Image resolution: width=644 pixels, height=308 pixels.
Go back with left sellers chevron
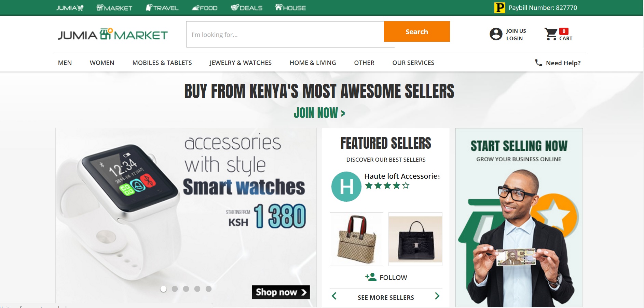coord(334,296)
